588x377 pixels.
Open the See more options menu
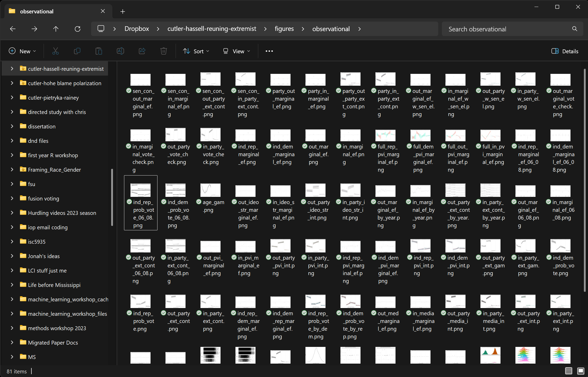pos(269,51)
